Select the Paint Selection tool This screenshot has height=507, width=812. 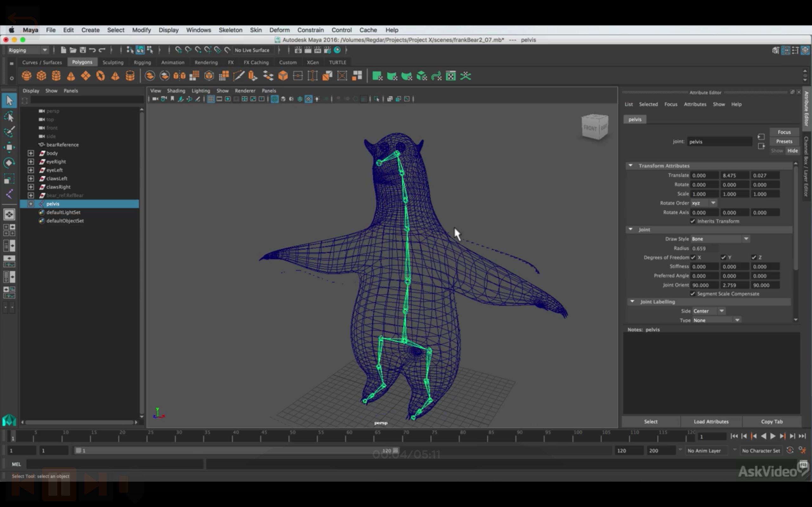pos(9,132)
